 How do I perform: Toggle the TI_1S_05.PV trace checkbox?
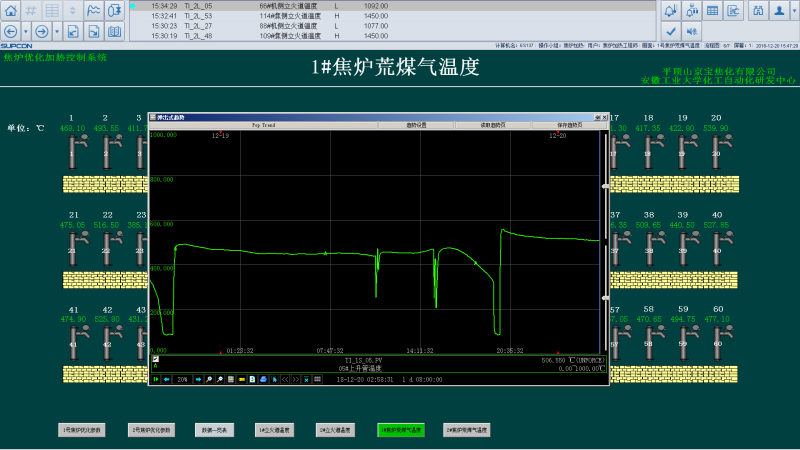click(x=155, y=358)
